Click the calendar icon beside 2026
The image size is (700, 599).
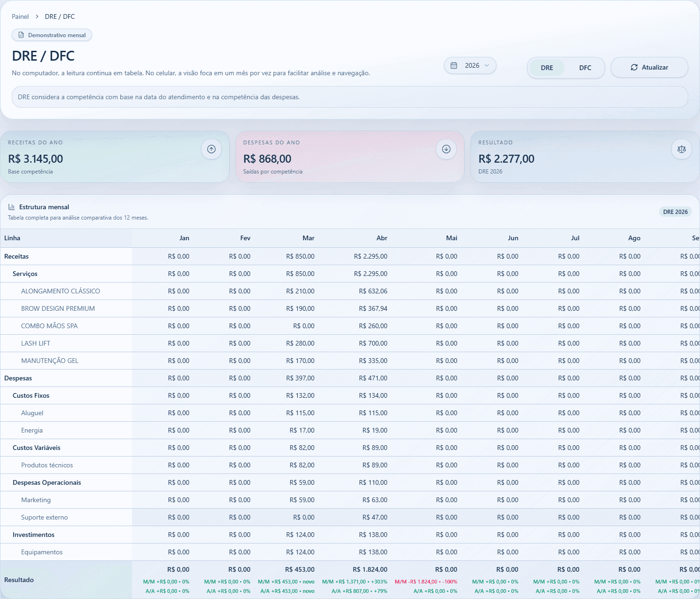tap(454, 65)
